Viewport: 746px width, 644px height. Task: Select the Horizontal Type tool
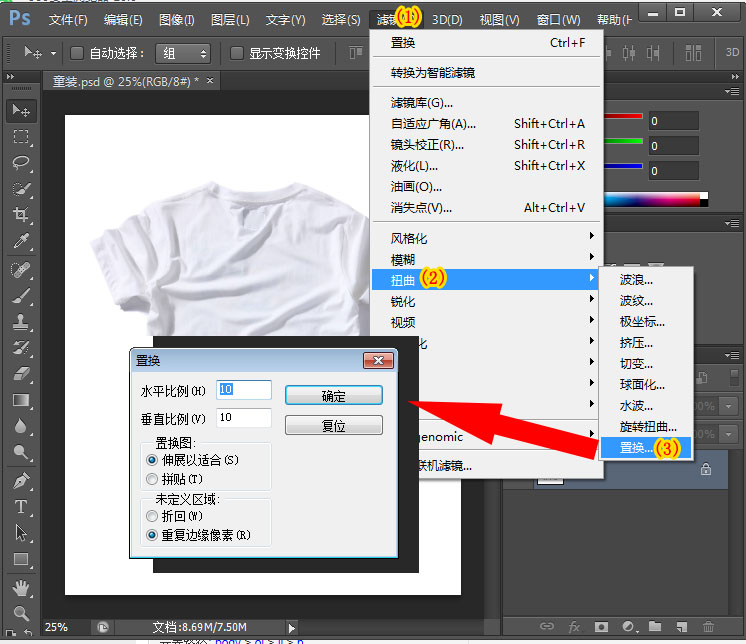tap(21, 507)
